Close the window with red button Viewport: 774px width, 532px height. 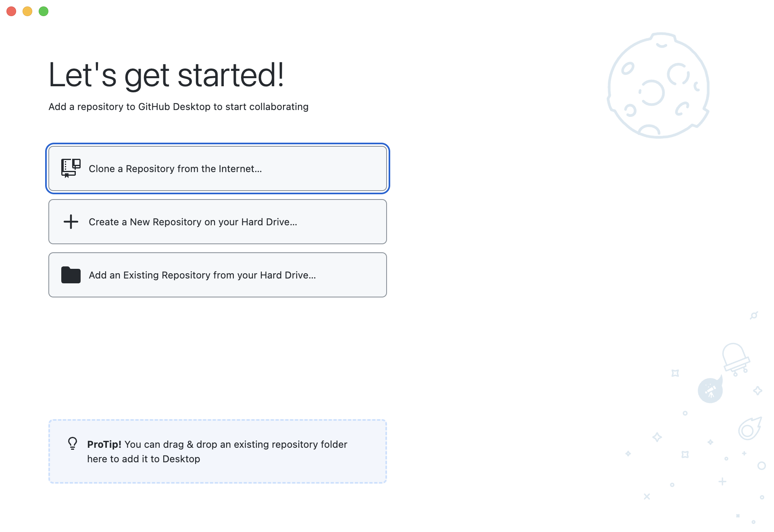coord(11,11)
